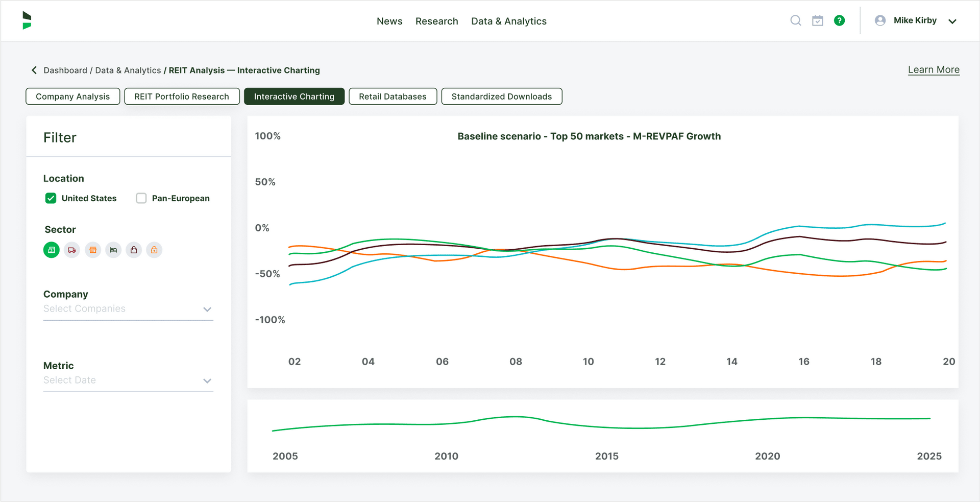Open search with the magnifier icon
980x502 pixels.
pos(795,20)
